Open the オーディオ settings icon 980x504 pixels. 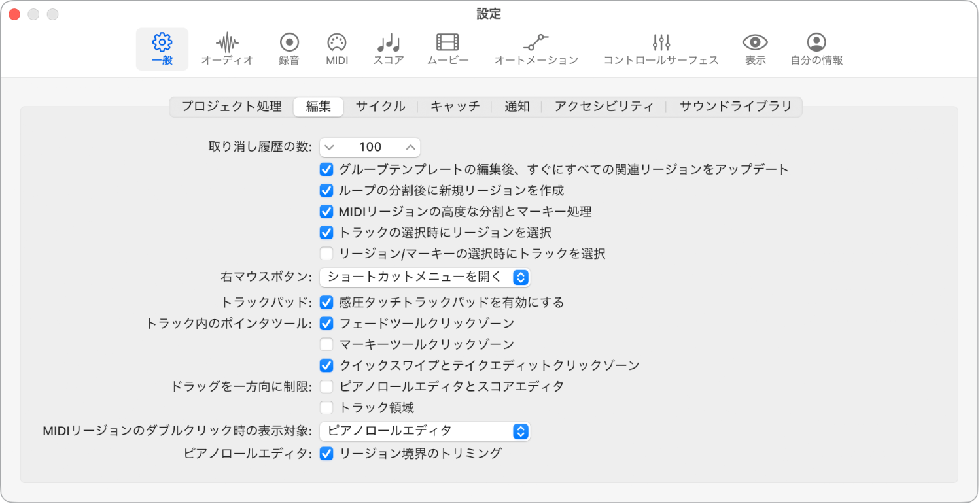click(226, 48)
